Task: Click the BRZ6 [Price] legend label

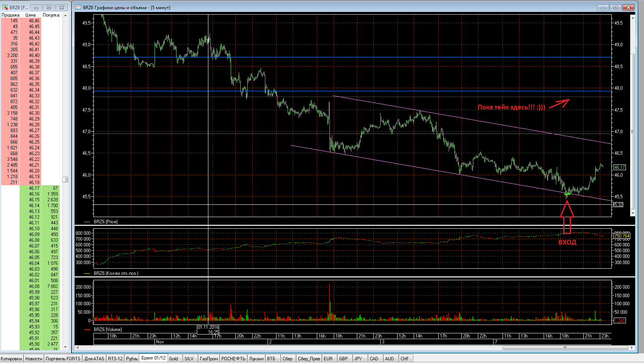Action: click(x=105, y=222)
